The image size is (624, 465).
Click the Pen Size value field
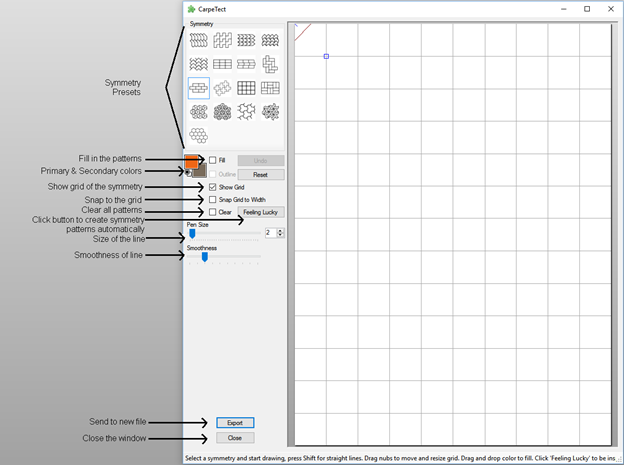click(x=269, y=233)
